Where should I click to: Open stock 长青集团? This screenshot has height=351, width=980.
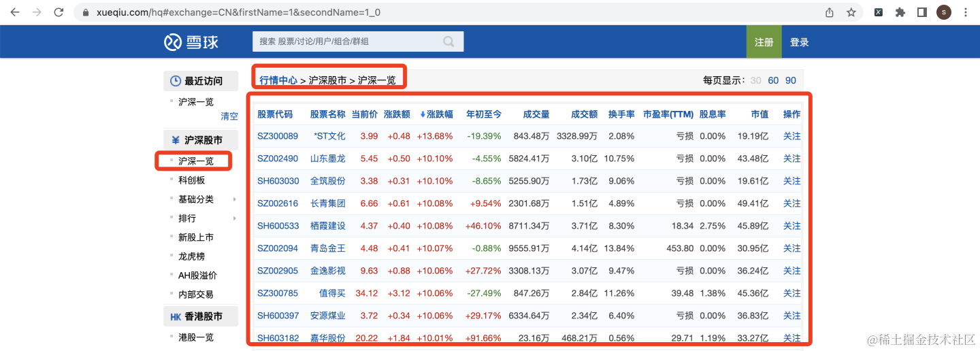pyautogui.click(x=328, y=203)
